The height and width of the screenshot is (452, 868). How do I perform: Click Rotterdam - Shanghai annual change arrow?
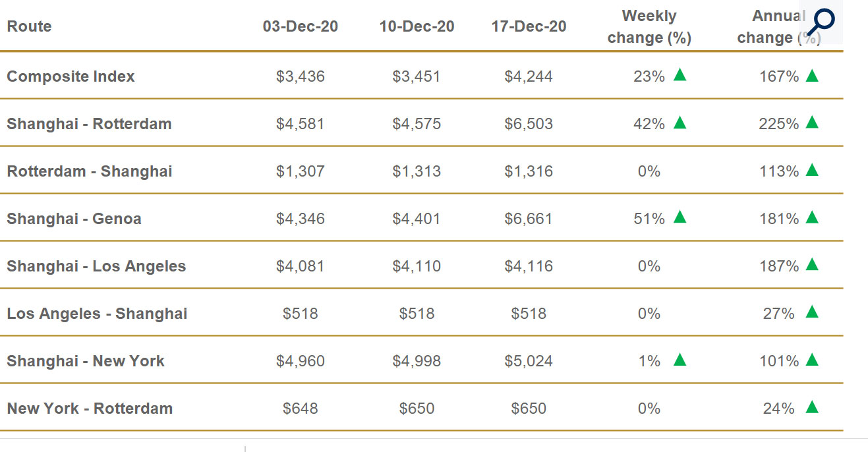[812, 170]
